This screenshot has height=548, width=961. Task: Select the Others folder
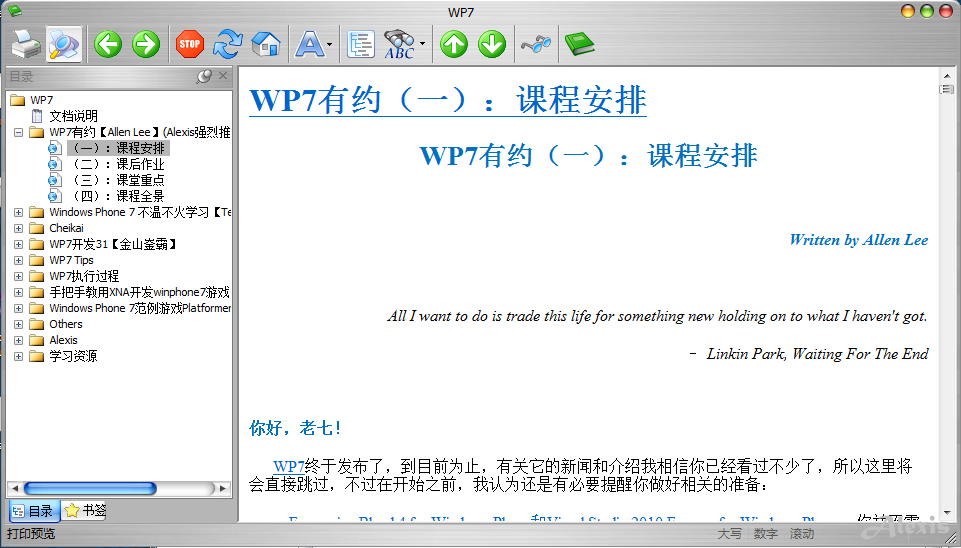[66, 324]
